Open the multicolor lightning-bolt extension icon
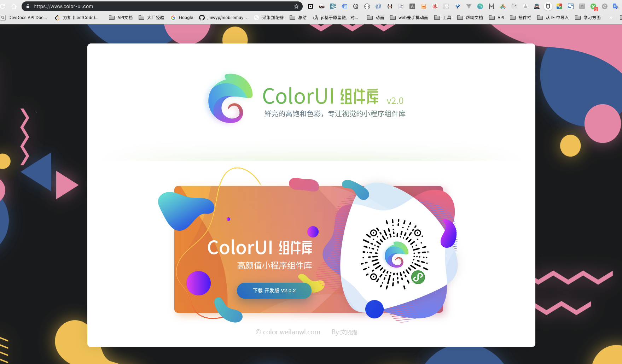This screenshot has height=364, width=622. [559, 6]
